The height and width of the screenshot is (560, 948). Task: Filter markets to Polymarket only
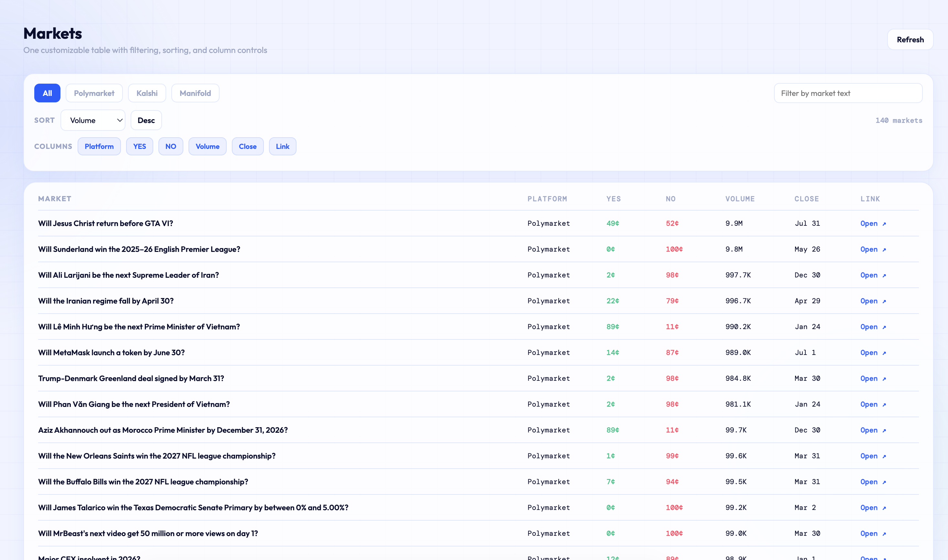tap(94, 93)
